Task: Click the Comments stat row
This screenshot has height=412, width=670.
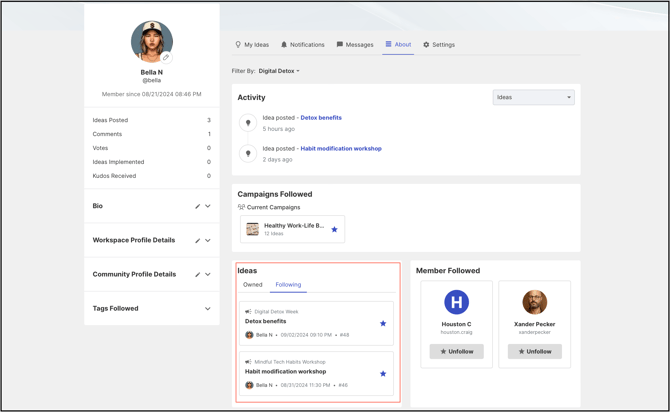Action: click(x=152, y=134)
